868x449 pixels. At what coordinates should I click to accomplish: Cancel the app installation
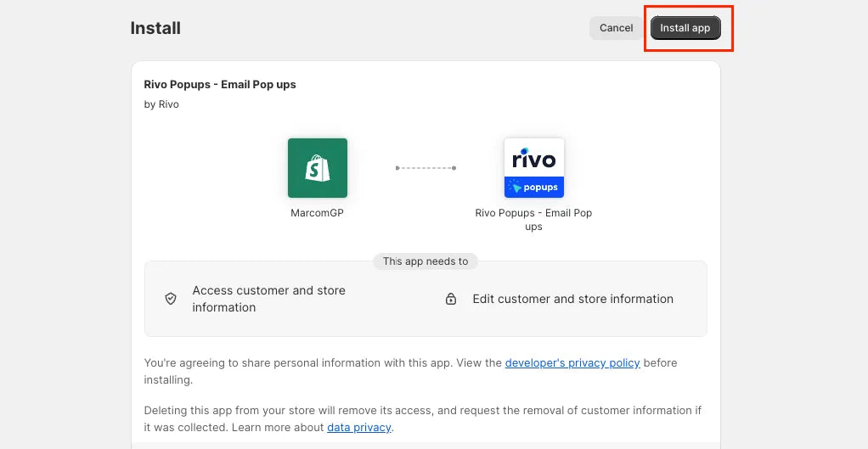[616, 28]
